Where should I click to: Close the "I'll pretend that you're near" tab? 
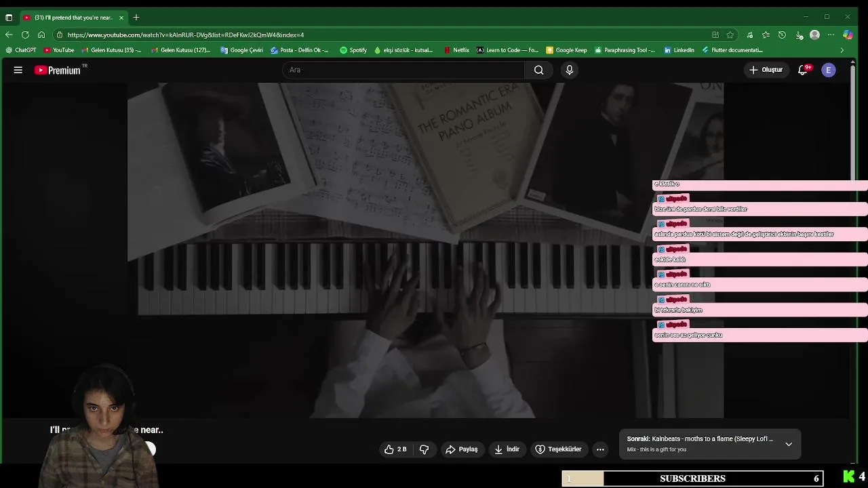pyautogui.click(x=121, y=17)
